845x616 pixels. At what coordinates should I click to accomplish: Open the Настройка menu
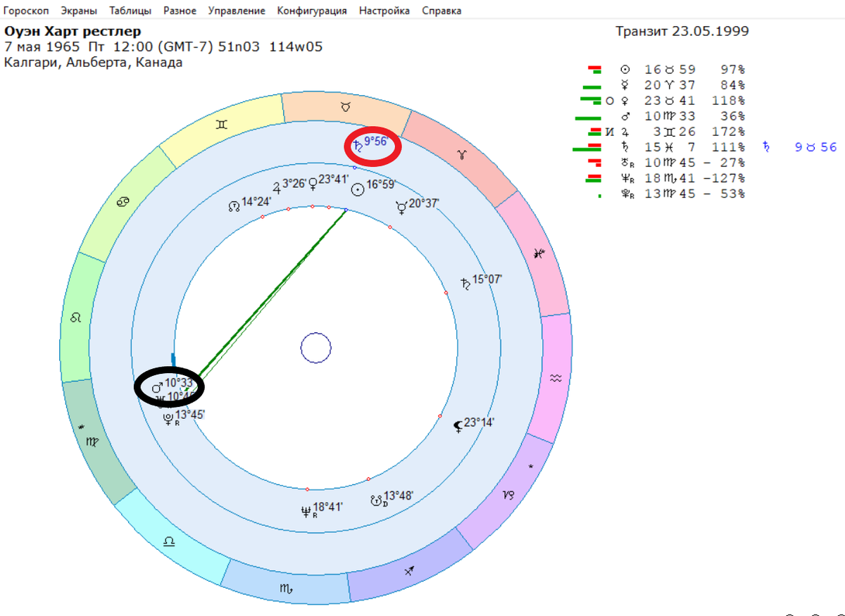pyautogui.click(x=384, y=11)
